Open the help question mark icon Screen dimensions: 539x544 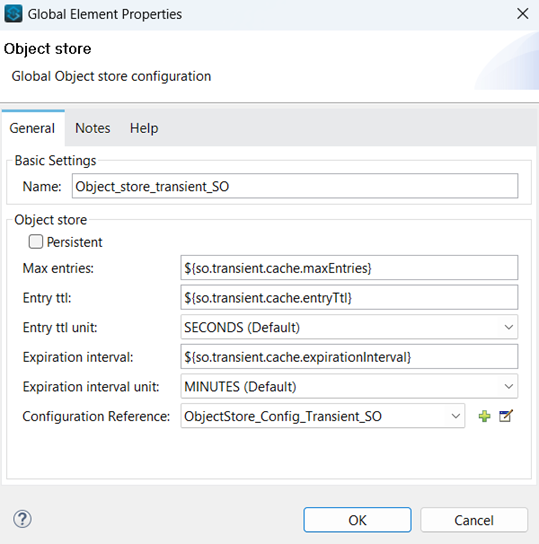click(22, 519)
